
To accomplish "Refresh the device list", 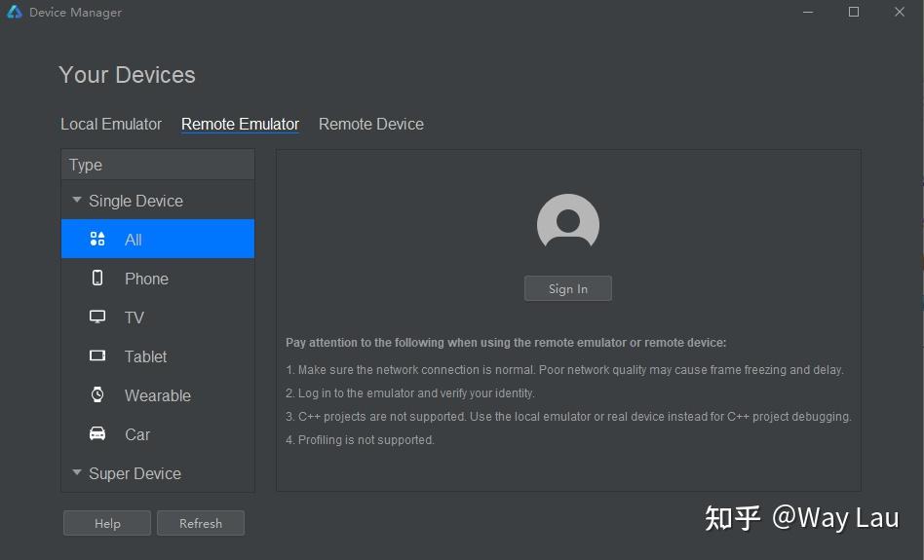I will 201,523.
